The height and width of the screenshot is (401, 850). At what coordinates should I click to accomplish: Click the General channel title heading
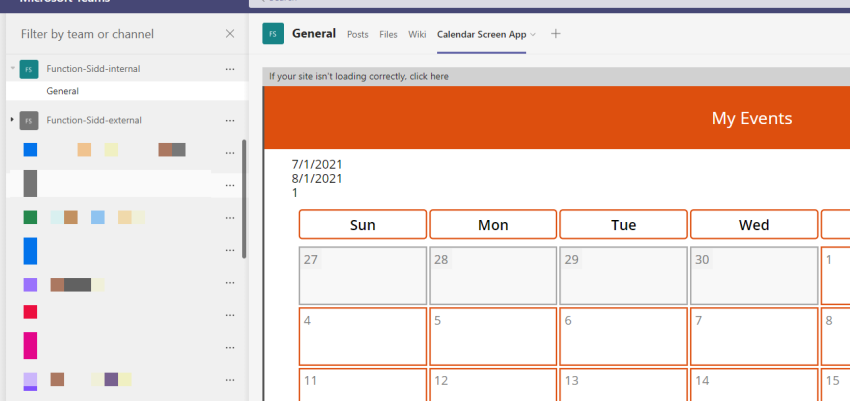point(314,34)
